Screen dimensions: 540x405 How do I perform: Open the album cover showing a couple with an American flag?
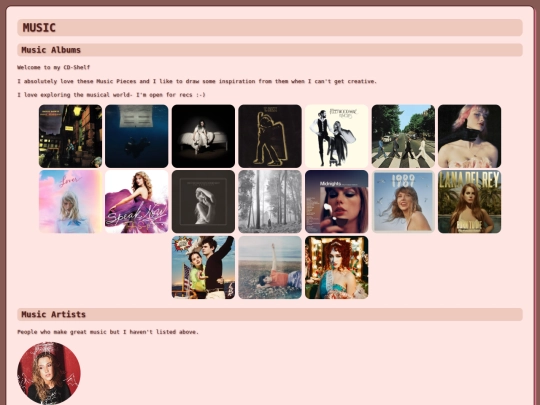point(203,267)
